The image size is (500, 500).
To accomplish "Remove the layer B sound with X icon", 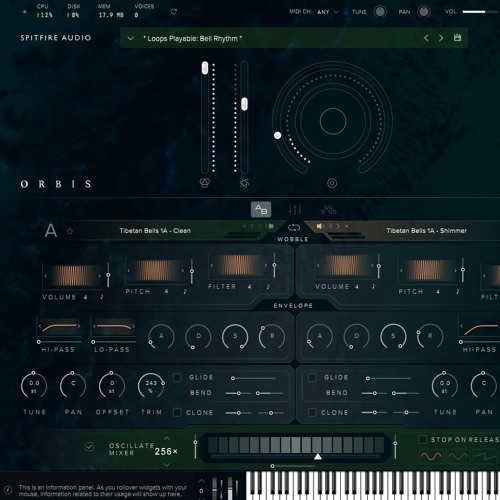I will click(347, 226).
